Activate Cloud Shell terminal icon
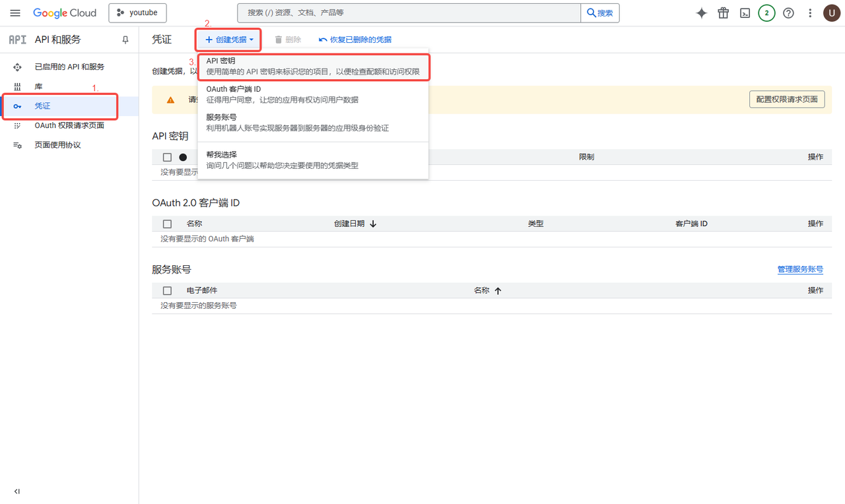845x504 pixels. 745,13
